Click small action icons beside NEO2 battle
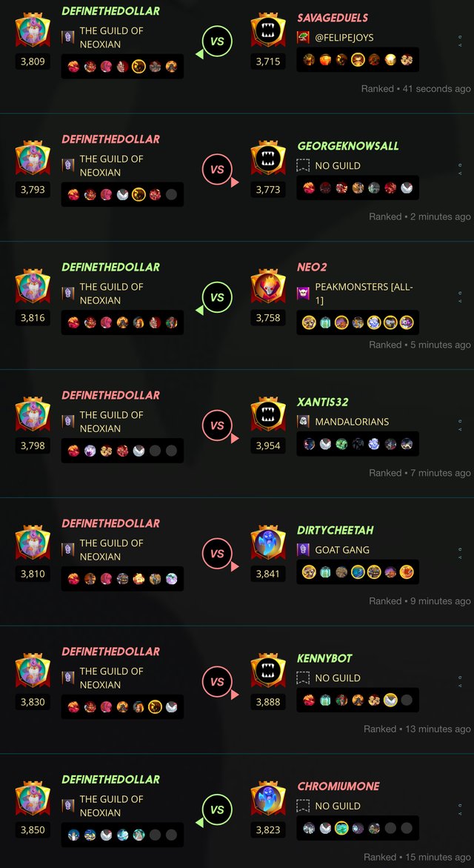This screenshot has height=868, width=474. pyautogui.click(x=460, y=297)
